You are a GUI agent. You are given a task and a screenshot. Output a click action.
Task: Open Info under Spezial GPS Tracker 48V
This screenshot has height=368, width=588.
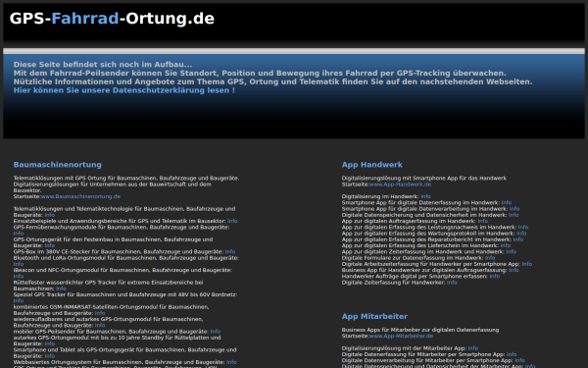click(x=19, y=301)
